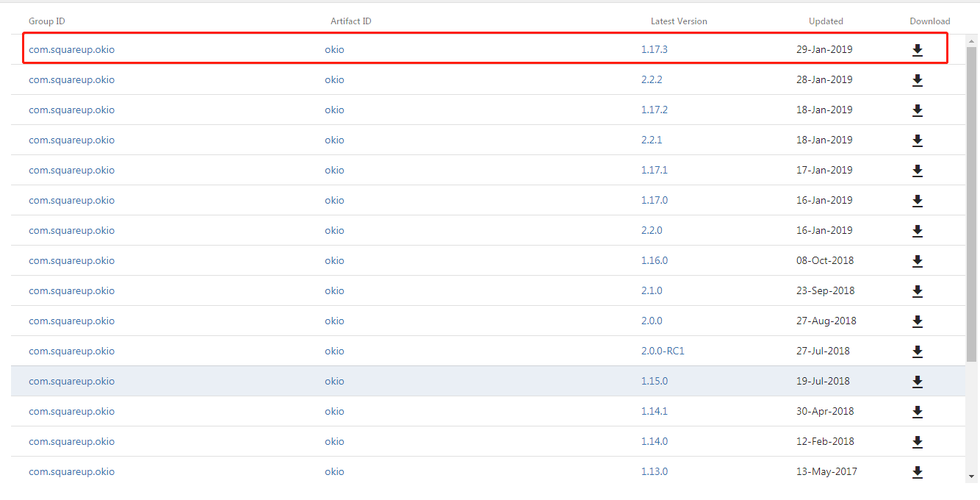Open the okio artifact link for version 2.2.2

[x=334, y=79]
